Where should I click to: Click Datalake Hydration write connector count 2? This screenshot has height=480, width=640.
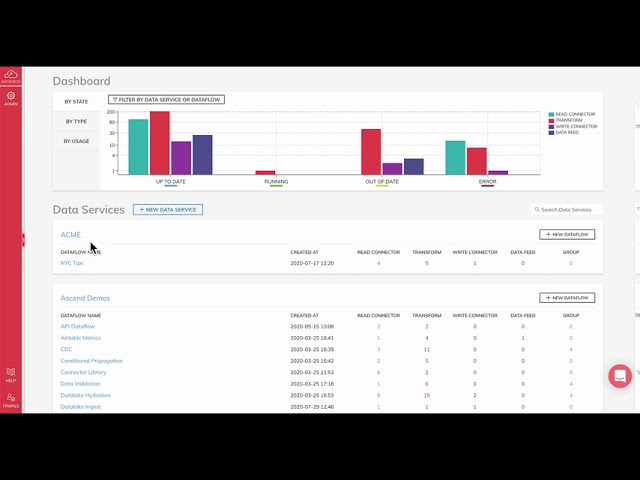475,395
